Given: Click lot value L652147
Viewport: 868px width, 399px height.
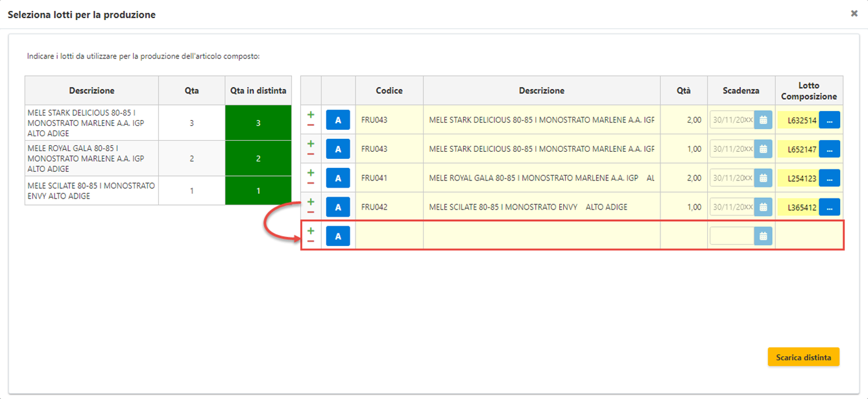Looking at the screenshot, I should [x=802, y=149].
